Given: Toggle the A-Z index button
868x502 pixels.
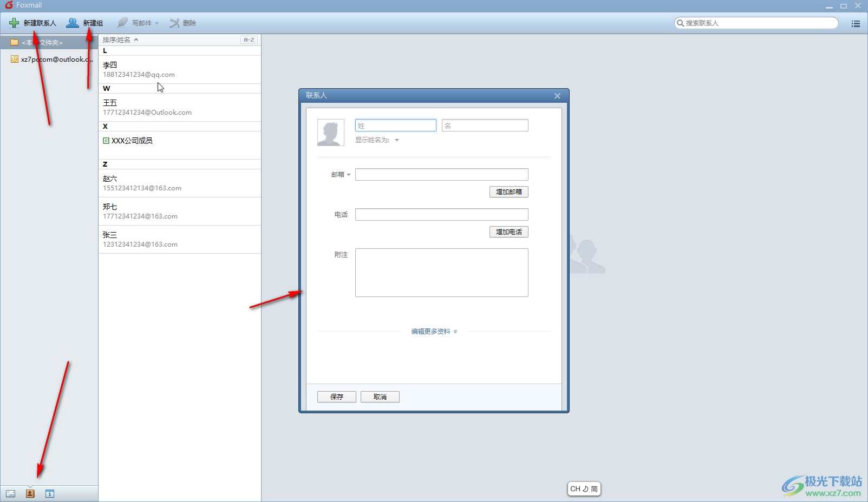Looking at the screenshot, I should pyautogui.click(x=249, y=39).
